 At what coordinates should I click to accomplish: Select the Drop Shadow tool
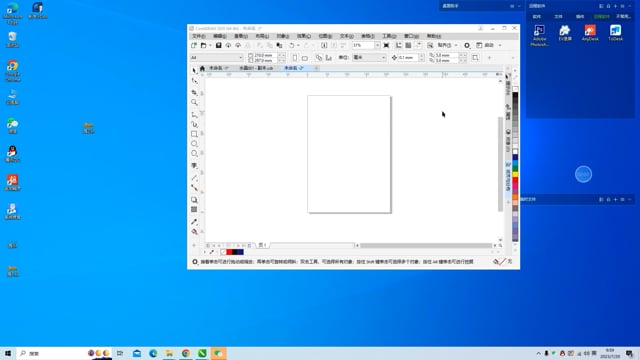[x=194, y=200]
